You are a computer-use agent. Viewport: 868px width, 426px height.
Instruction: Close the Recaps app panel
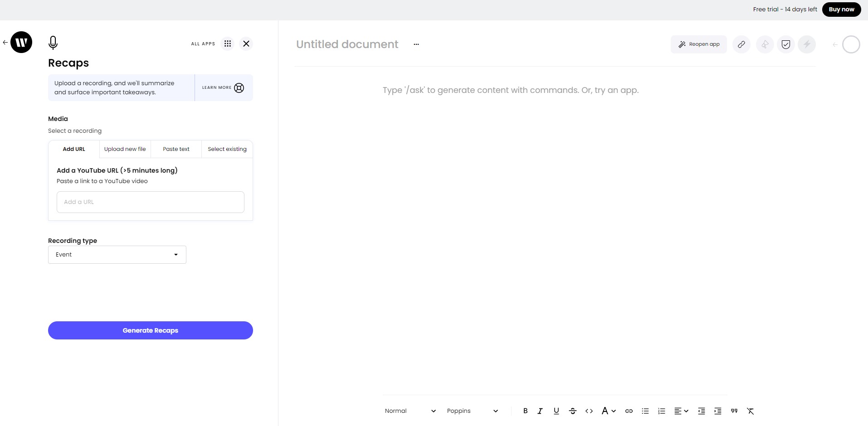[246, 44]
